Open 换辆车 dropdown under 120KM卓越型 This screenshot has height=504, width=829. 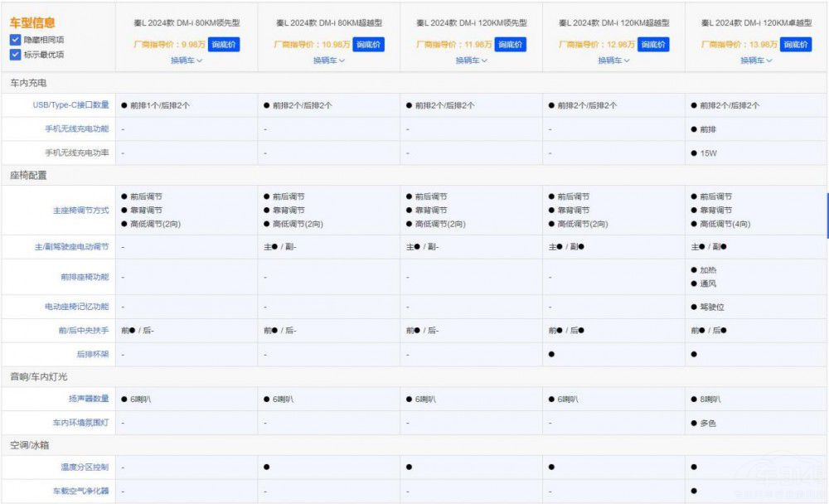coord(756,61)
